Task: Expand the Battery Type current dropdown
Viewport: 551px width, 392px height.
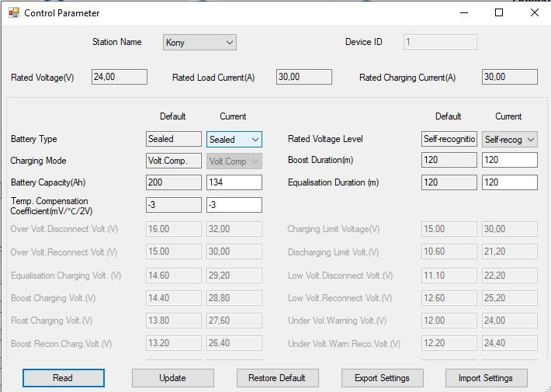Action: 234,140
